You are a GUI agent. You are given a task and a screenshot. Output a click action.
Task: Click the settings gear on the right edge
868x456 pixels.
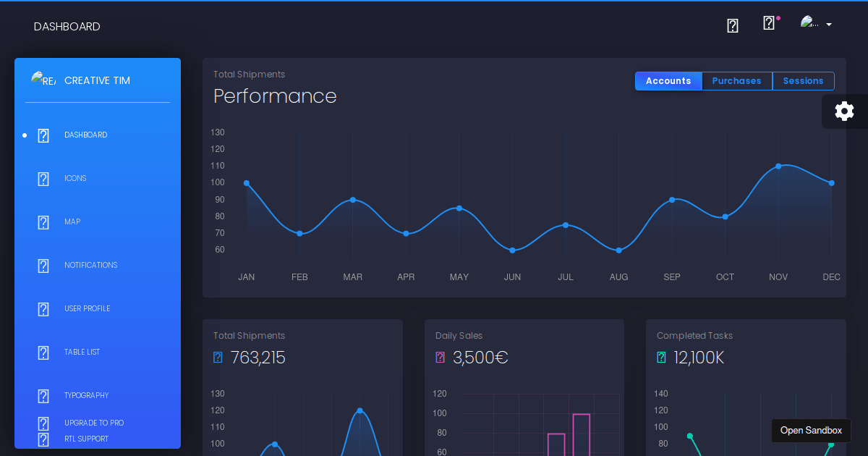click(844, 111)
